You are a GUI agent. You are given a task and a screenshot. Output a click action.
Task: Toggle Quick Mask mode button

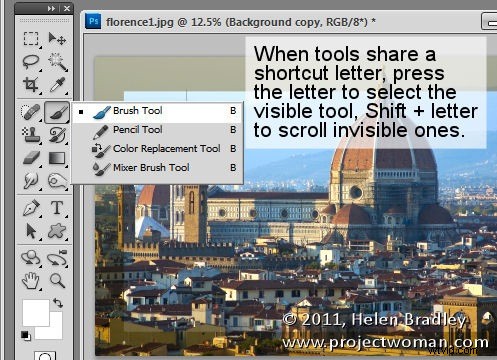click(45, 355)
